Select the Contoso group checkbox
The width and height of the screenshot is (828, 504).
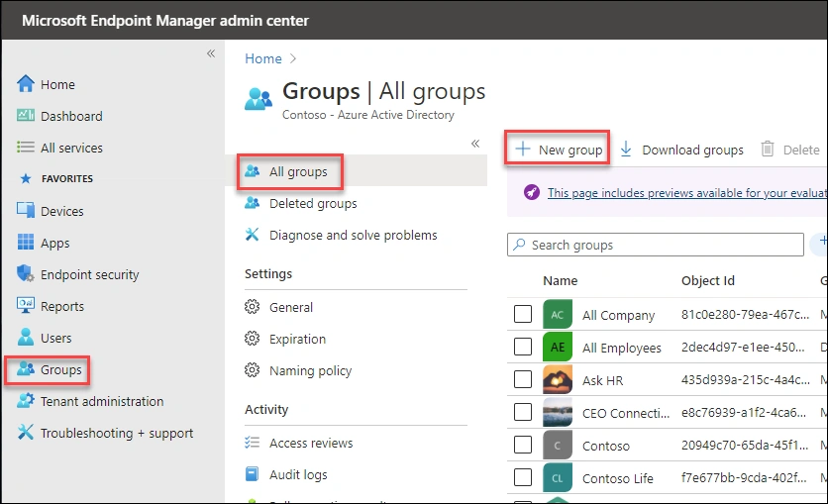(523, 445)
